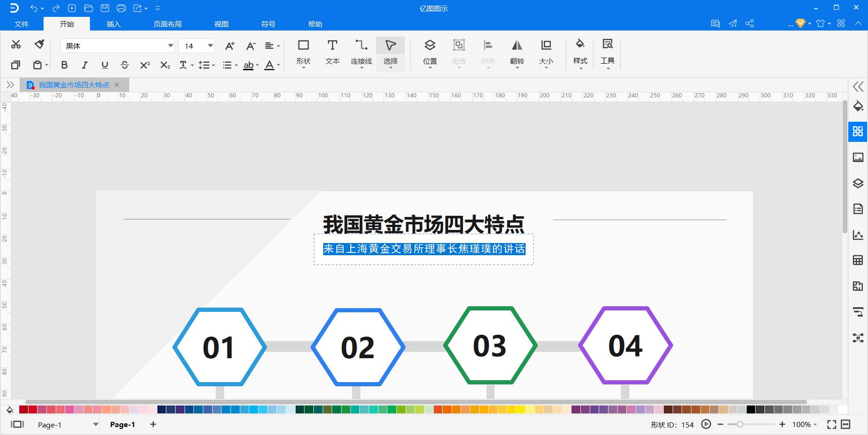Switch to the 插入 ribbon tab

click(x=113, y=23)
